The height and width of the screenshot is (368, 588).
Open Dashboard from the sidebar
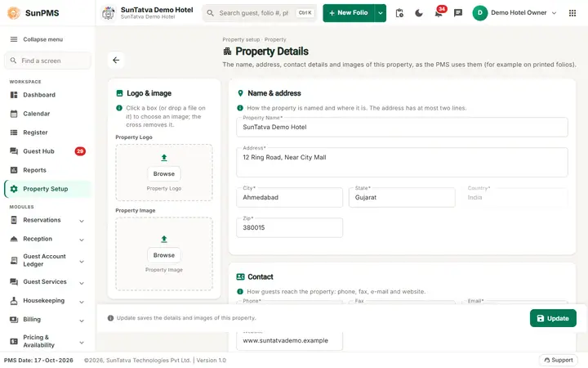click(47, 95)
